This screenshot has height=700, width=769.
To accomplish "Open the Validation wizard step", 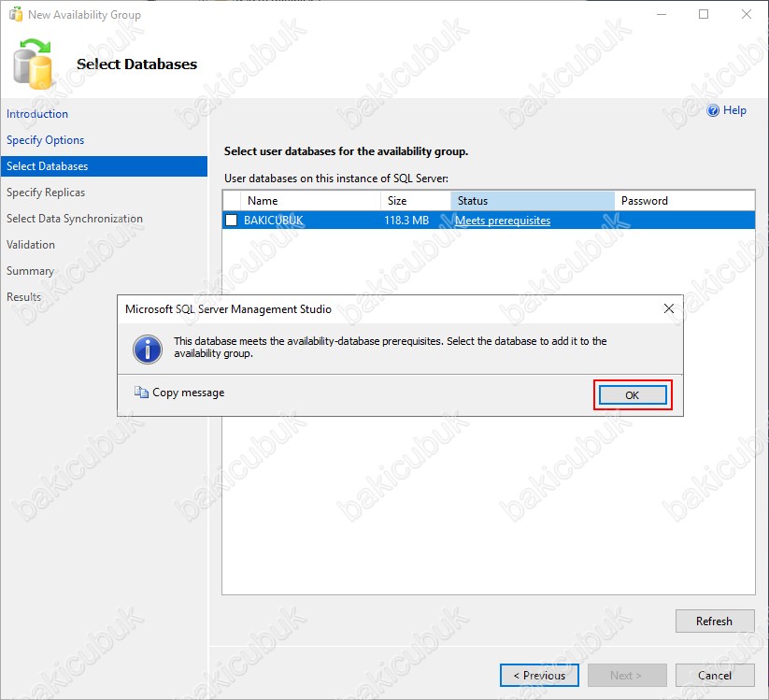I will pos(31,245).
